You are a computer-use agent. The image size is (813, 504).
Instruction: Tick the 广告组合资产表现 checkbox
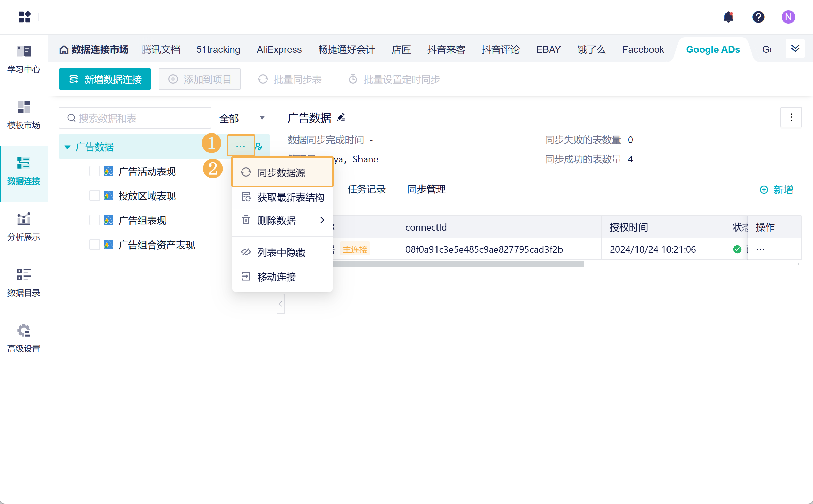94,245
